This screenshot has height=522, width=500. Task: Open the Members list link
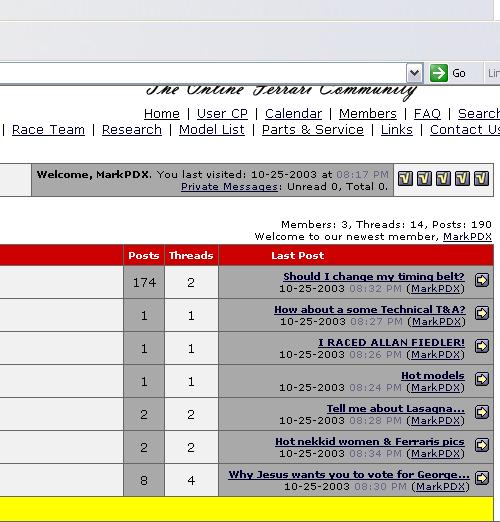point(368,114)
